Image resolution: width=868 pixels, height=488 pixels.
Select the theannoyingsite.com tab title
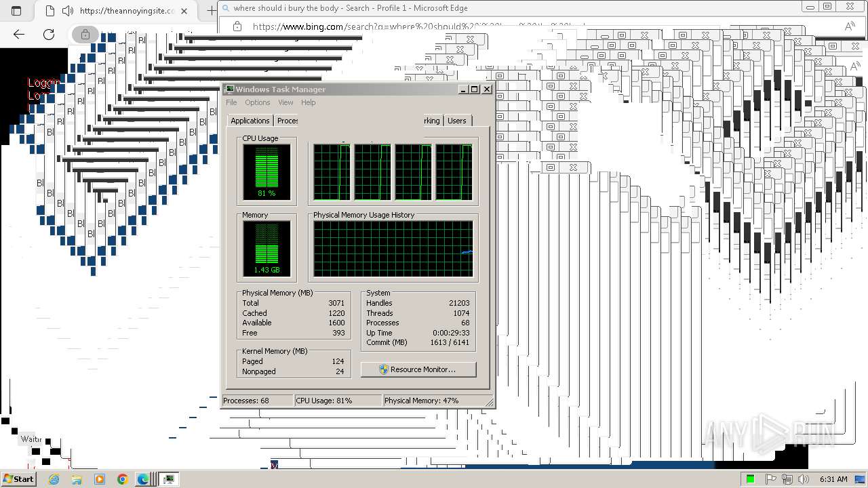pyautogui.click(x=127, y=11)
